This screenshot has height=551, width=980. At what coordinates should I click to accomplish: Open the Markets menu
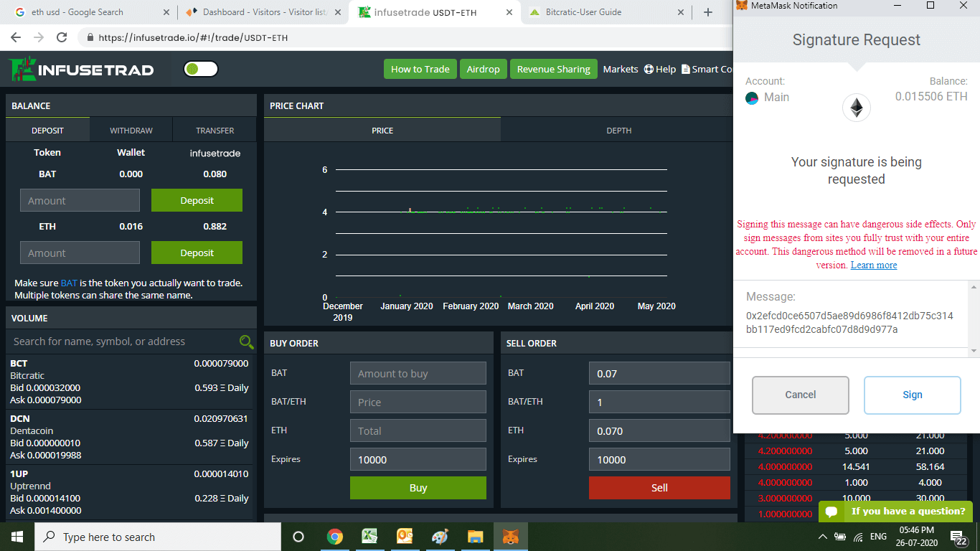pos(621,69)
